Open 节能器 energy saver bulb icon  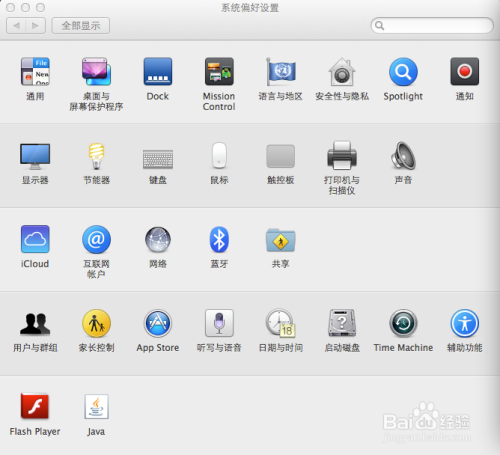pyautogui.click(x=96, y=156)
